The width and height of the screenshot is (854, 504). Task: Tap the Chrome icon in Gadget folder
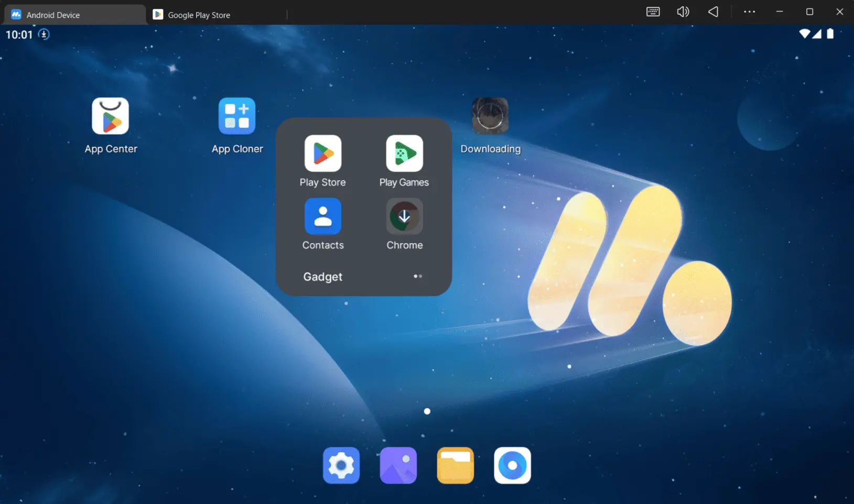point(404,216)
